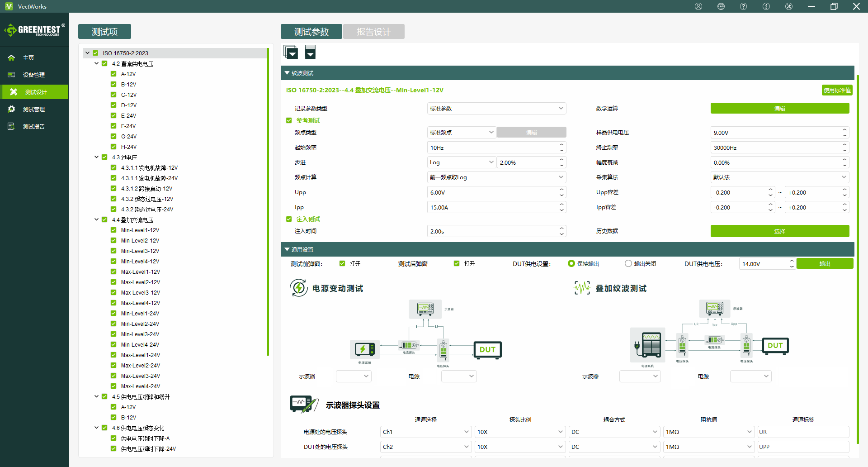
Task: Open the user account icon
Action: tap(698, 6)
